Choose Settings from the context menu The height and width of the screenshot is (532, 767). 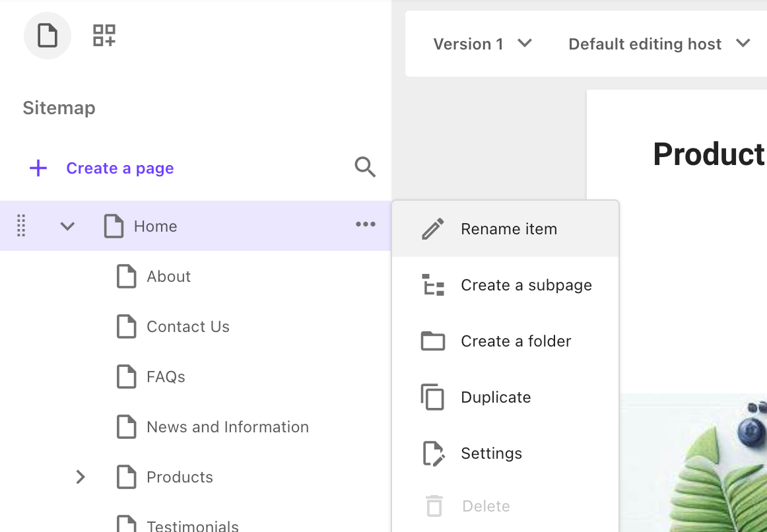[x=506, y=453]
